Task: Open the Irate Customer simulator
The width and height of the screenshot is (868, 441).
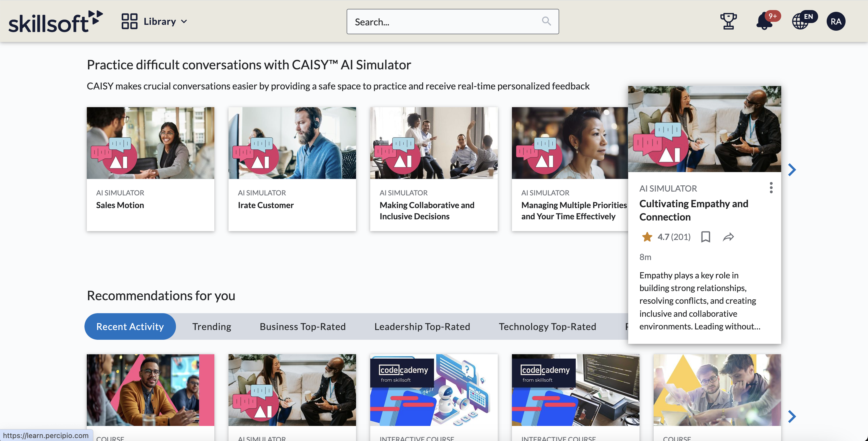Action: (x=292, y=169)
